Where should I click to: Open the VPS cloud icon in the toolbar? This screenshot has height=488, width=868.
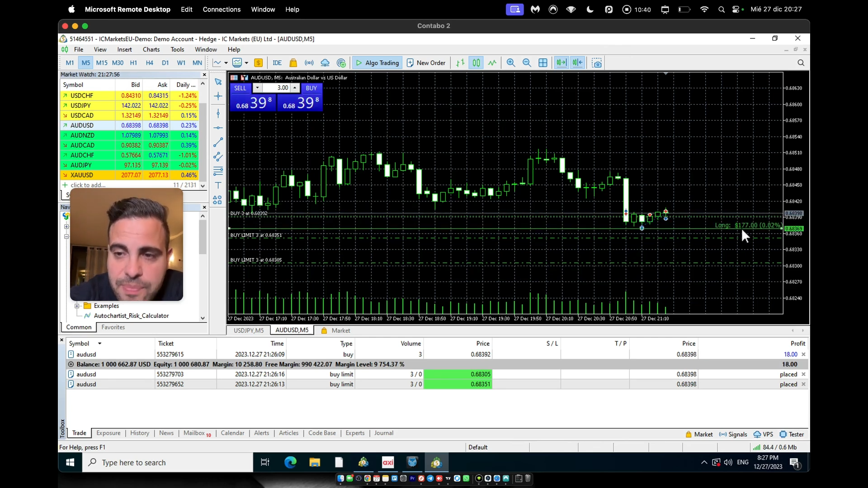pyautogui.click(x=325, y=63)
